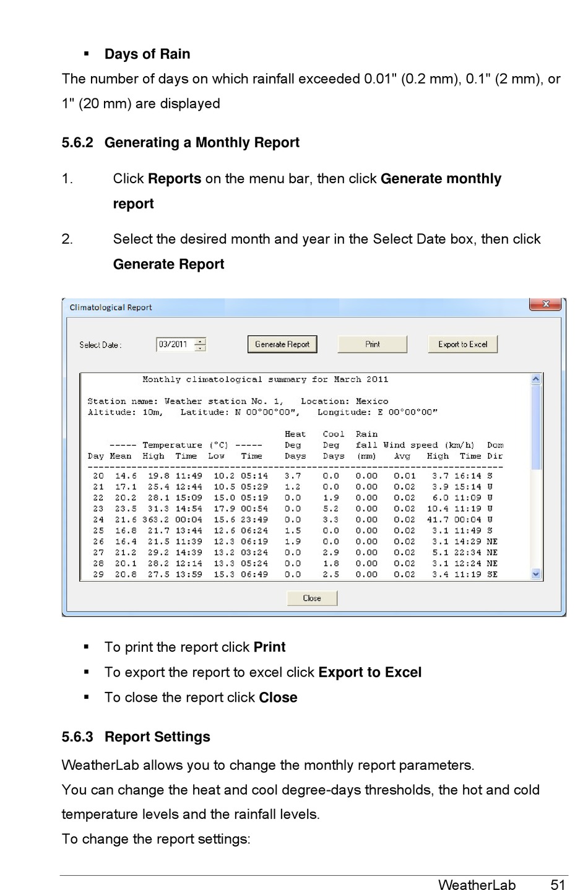
Task: Click the day 23 low temperature 17.9
Action: [x=224, y=509]
